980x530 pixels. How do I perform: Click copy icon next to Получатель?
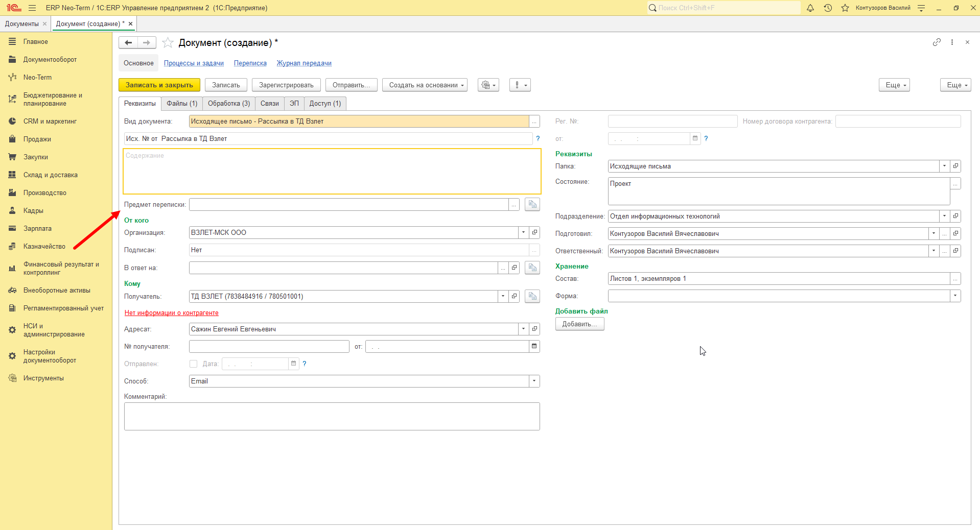(532, 296)
